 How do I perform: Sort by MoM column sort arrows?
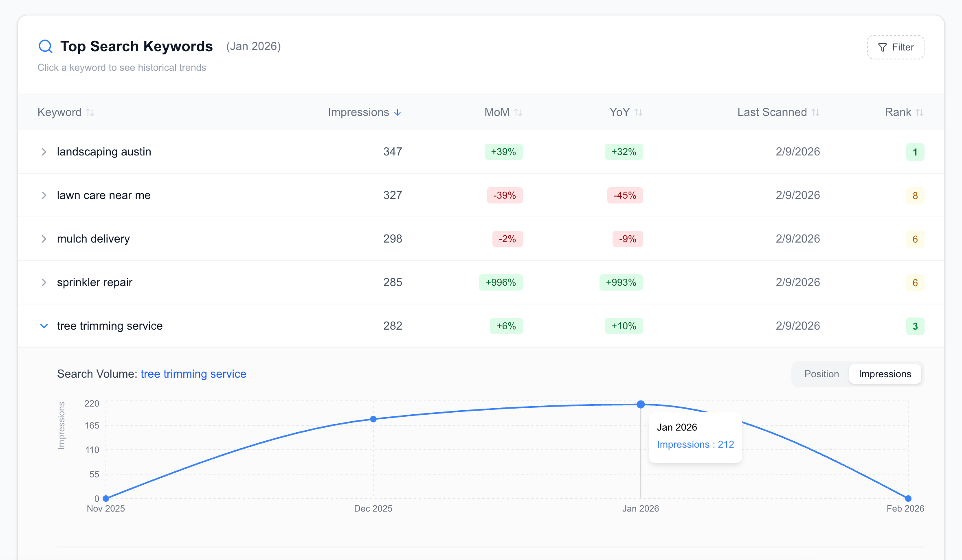[518, 112]
